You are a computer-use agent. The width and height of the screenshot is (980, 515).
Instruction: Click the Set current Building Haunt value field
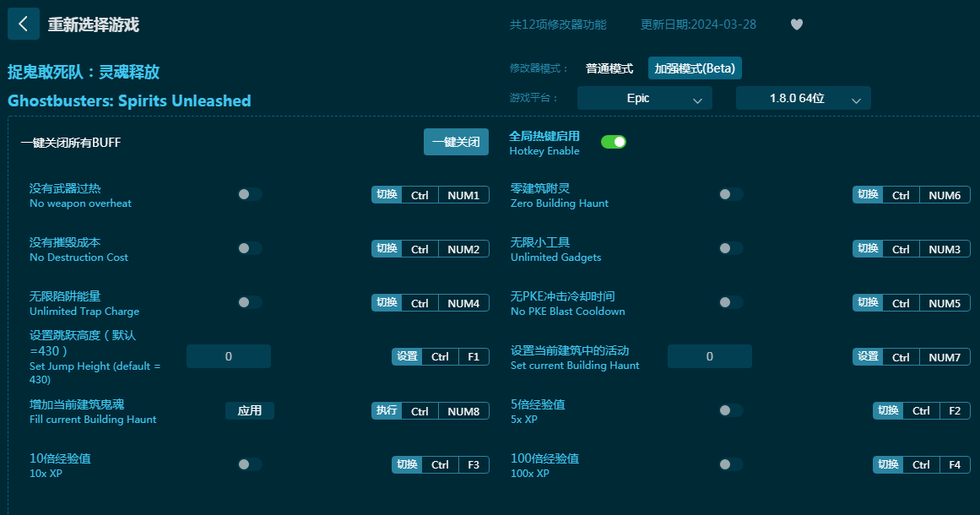[x=709, y=356]
